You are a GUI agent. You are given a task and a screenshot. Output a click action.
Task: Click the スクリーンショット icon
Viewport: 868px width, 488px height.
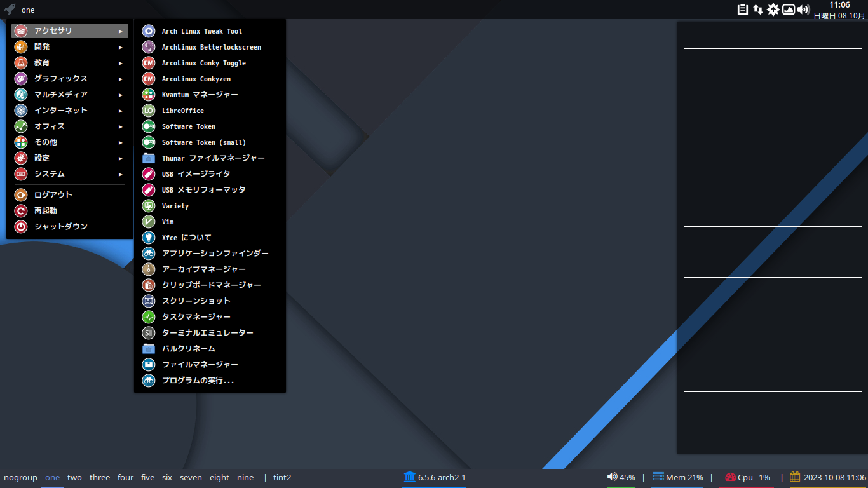pos(148,301)
